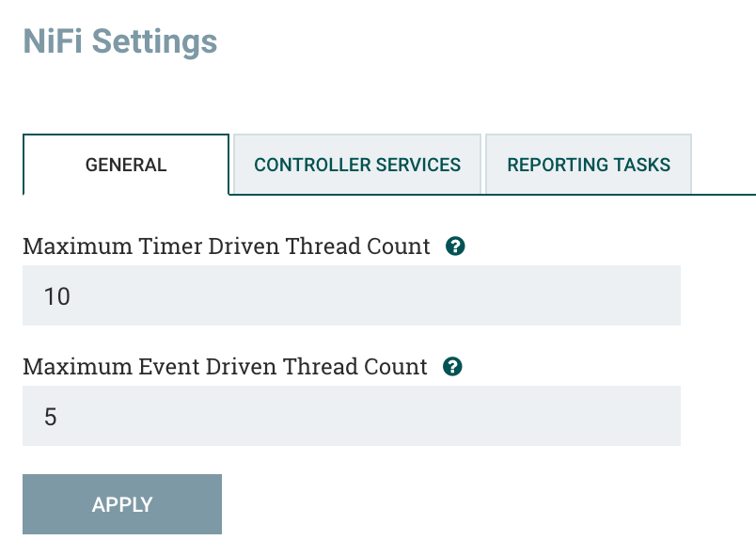Select the General tab
The width and height of the screenshot is (756, 540).
pos(126,165)
